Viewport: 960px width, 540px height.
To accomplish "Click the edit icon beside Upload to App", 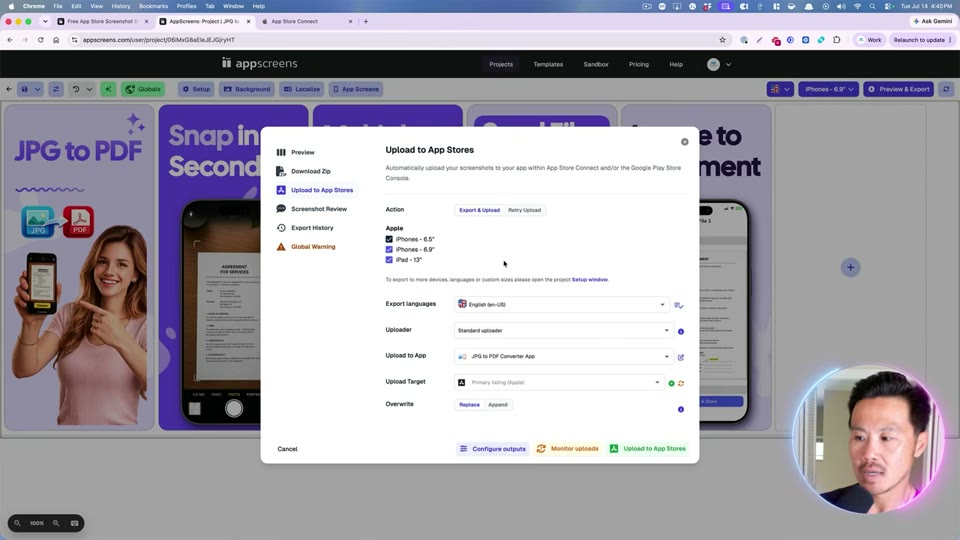I will (681, 357).
